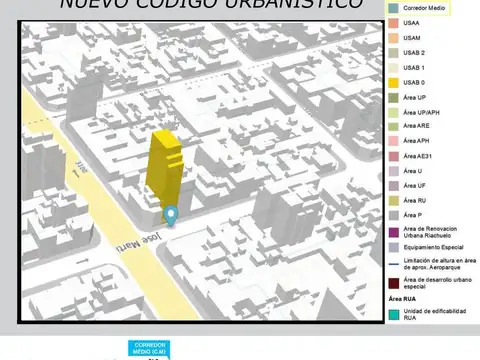This screenshot has width=480, height=360.
Task: Click the USAM orange legend swatch
Action: (393, 38)
